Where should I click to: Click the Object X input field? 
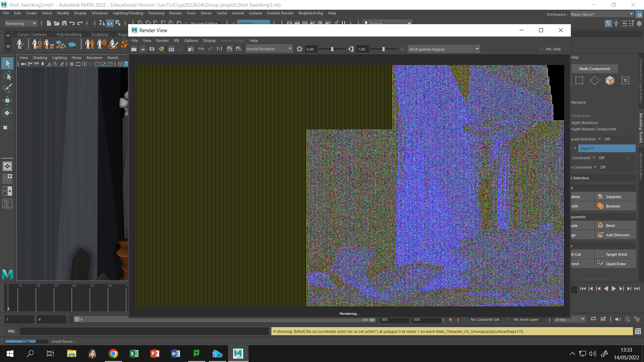[x=607, y=148]
